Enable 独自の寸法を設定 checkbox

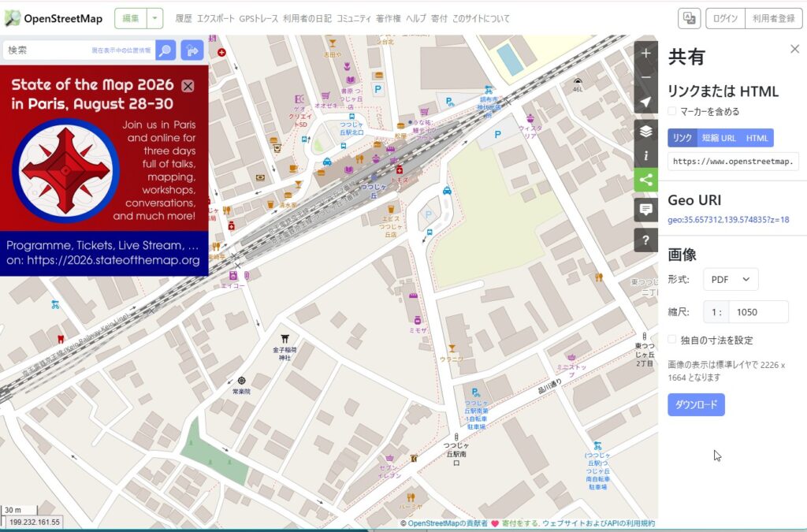coord(671,340)
